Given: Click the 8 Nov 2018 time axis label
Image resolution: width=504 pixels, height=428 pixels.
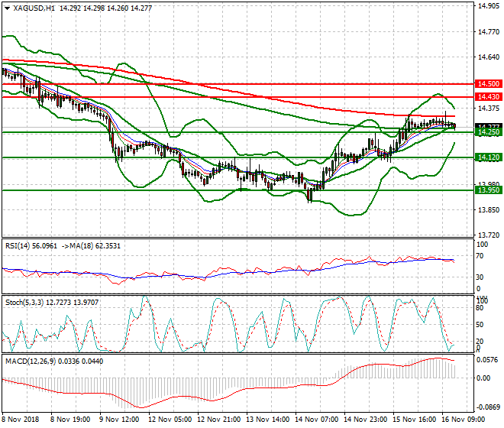Looking at the screenshot, I should coord(21,420).
